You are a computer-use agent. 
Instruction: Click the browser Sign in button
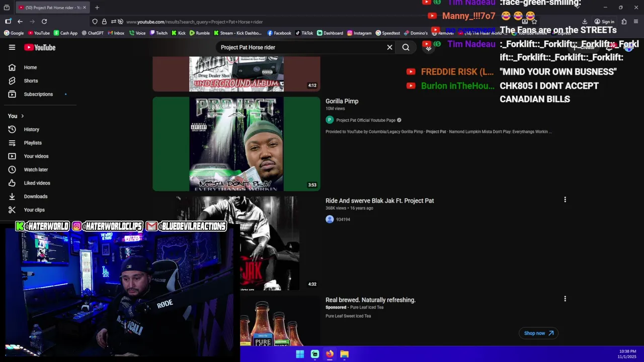pos(604,22)
